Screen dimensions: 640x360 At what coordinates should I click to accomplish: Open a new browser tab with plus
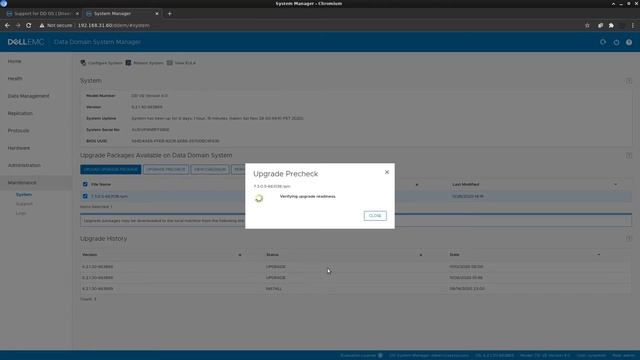tap(169, 13)
